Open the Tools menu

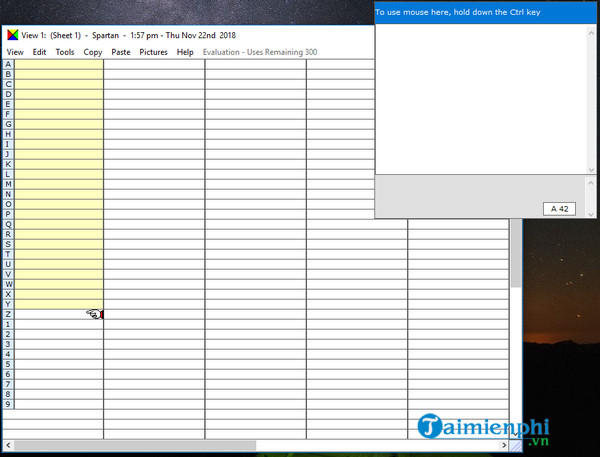(x=65, y=52)
